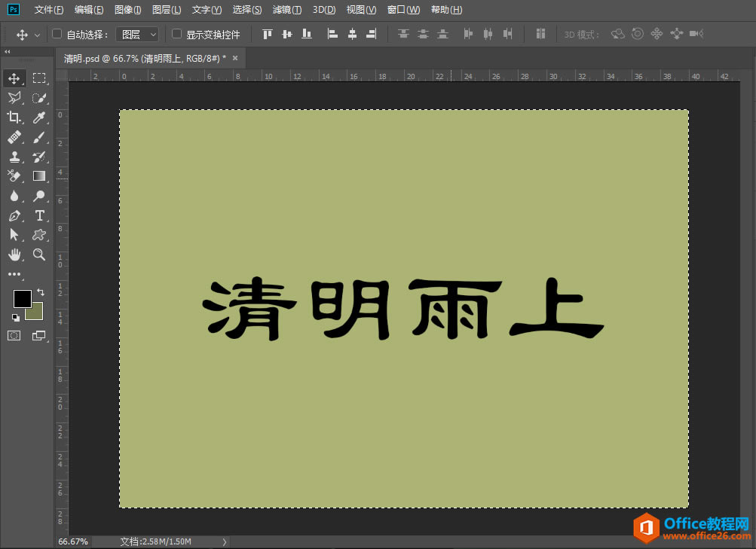Screen dimensions: 756x549
Task: Select the Quick Selection tool
Action: pos(39,98)
